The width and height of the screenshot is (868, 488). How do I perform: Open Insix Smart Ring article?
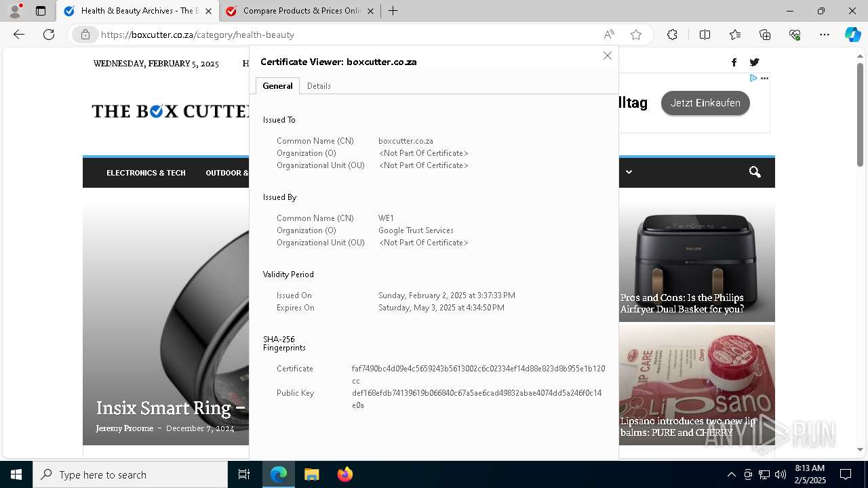tap(170, 407)
